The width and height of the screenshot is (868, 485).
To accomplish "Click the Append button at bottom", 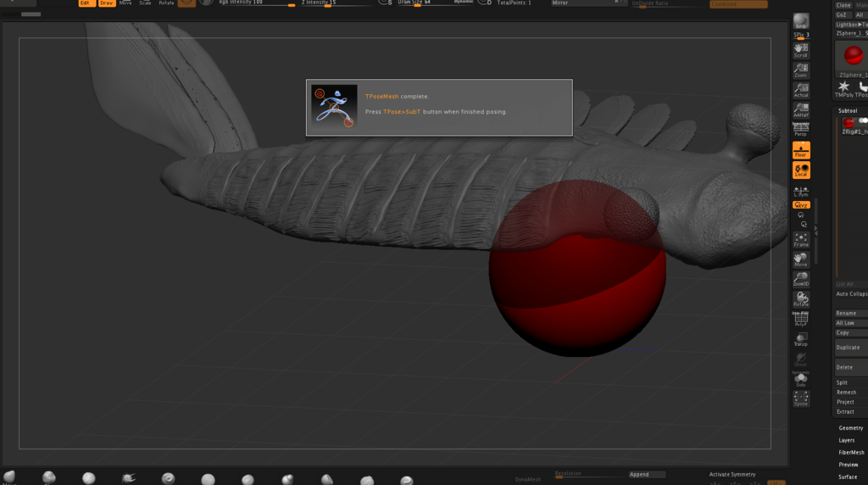I will [x=647, y=475].
